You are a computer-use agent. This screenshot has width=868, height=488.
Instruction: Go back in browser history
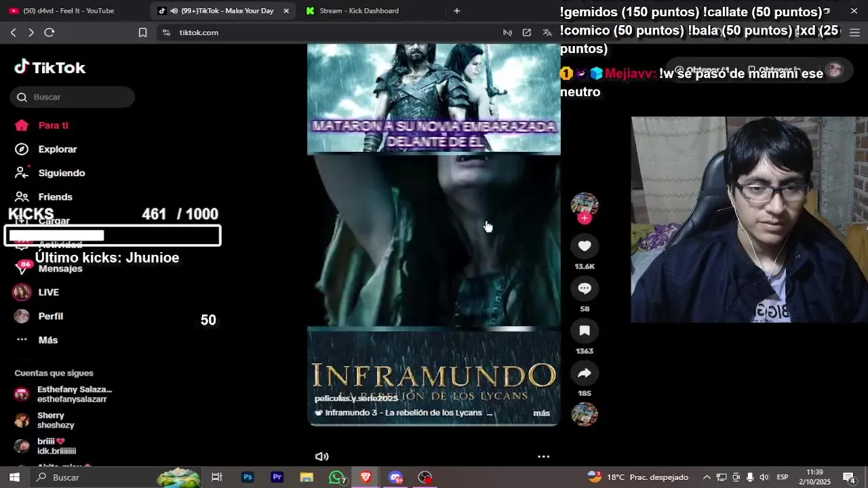pyautogui.click(x=13, y=33)
